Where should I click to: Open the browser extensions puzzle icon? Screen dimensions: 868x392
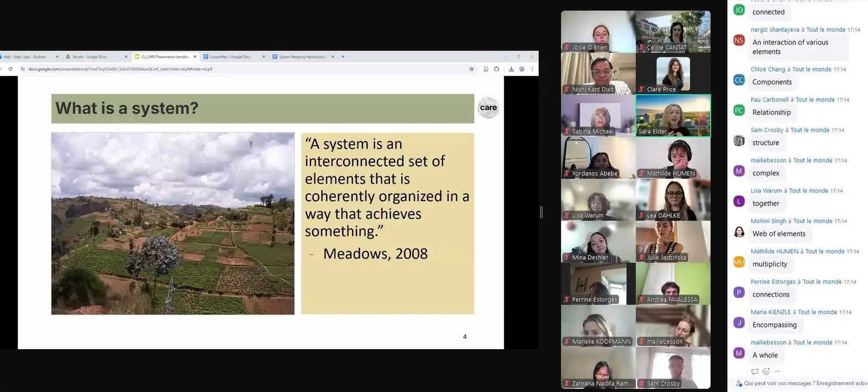coord(496,69)
